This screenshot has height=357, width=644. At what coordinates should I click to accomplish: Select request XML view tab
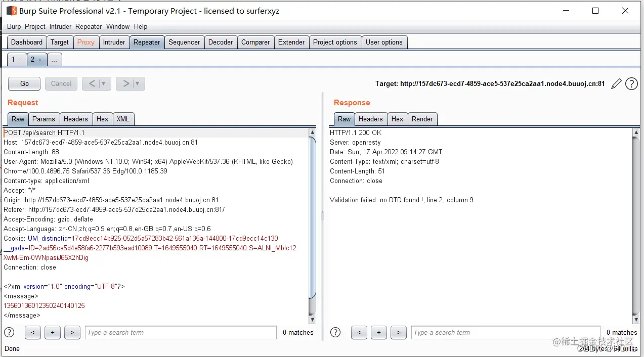[x=123, y=119]
